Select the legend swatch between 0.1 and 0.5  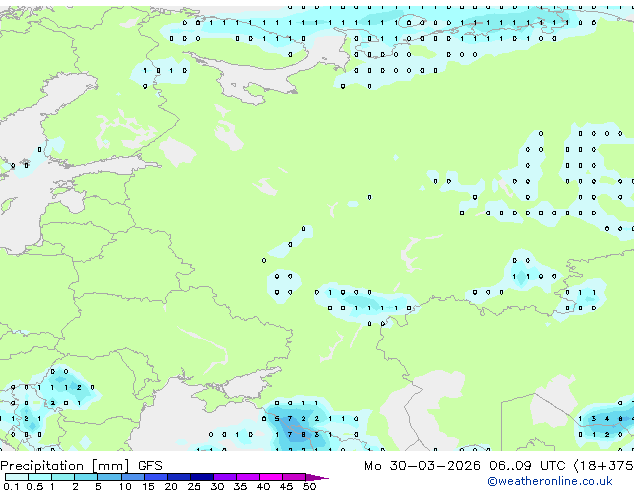coord(17,477)
